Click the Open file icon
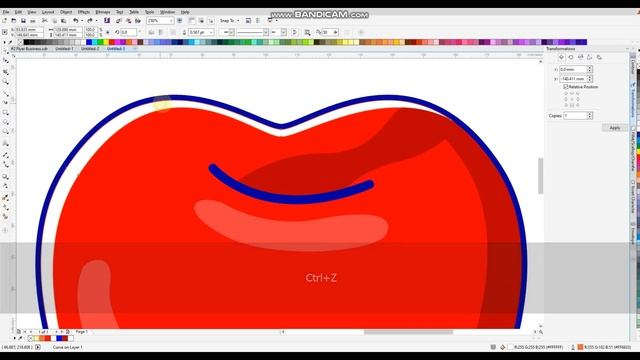 [x=14, y=20]
